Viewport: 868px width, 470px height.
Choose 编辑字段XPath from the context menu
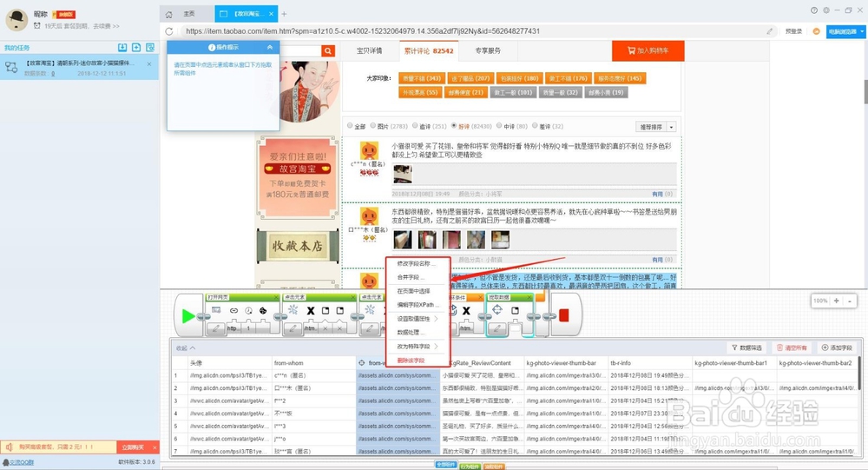click(x=417, y=305)
